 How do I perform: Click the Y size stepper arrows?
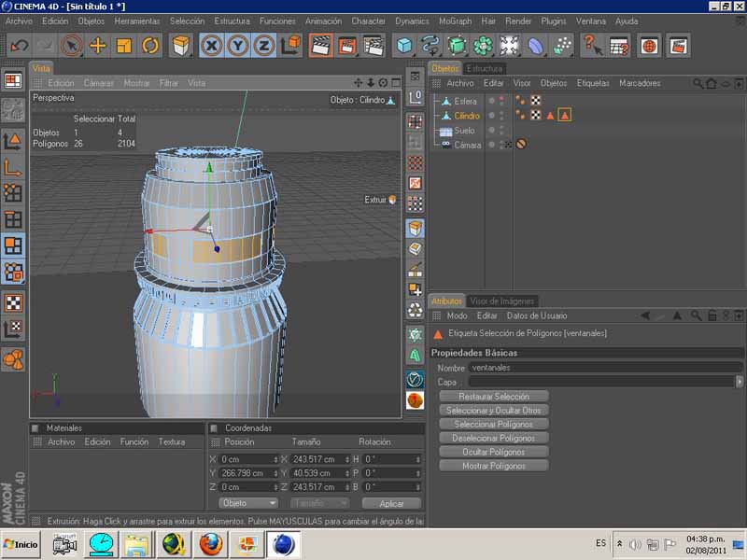(x=346, y=473)
